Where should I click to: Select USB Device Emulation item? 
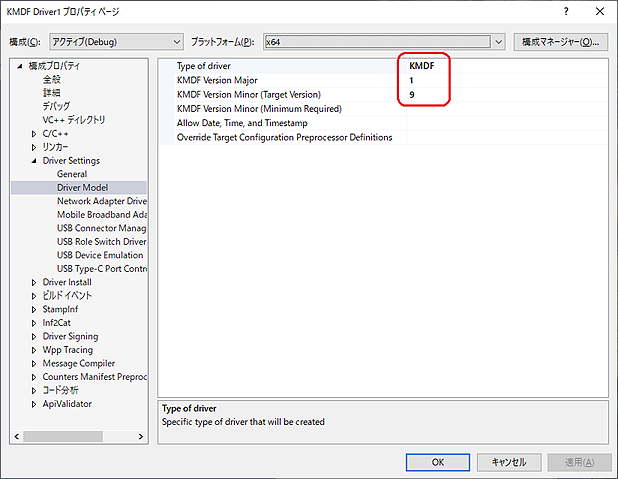100,255
